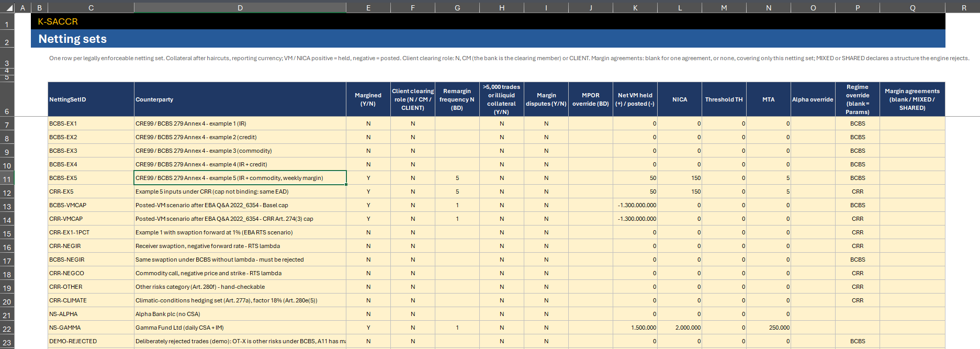Click the Threshold TH header cell

click(x=724, y=99)
